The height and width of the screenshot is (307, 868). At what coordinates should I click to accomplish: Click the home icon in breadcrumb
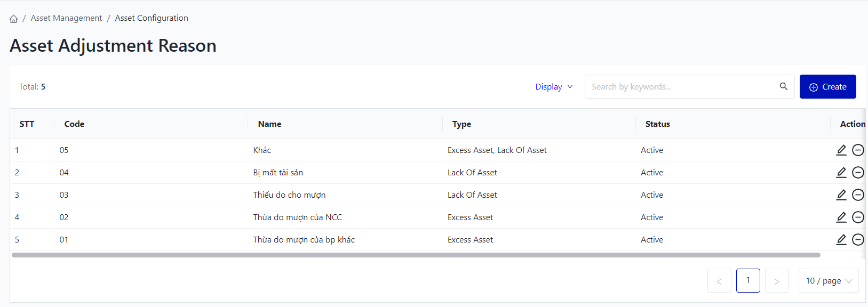coord(14,19)
